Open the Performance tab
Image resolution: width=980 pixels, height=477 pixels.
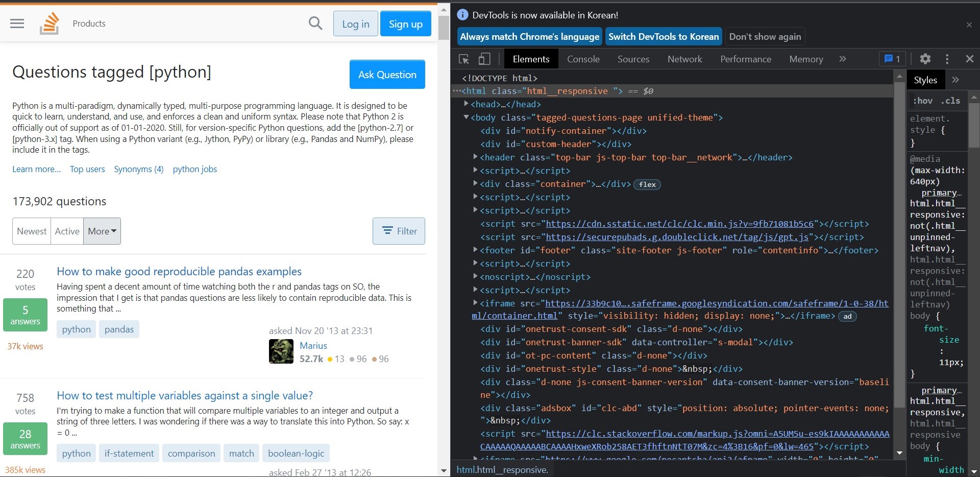click(746, 59)
